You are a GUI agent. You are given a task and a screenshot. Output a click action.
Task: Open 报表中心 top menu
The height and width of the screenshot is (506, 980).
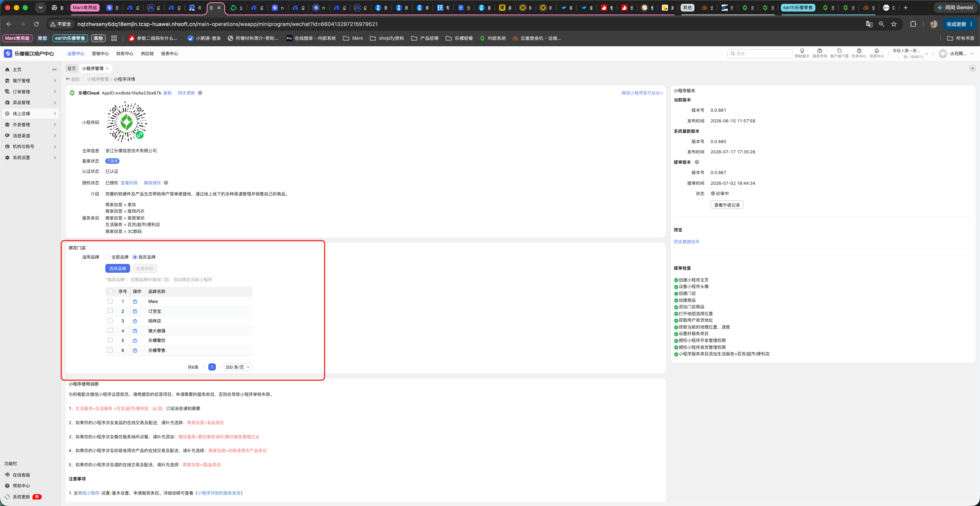pyautogui.click(x=170, y=54)
